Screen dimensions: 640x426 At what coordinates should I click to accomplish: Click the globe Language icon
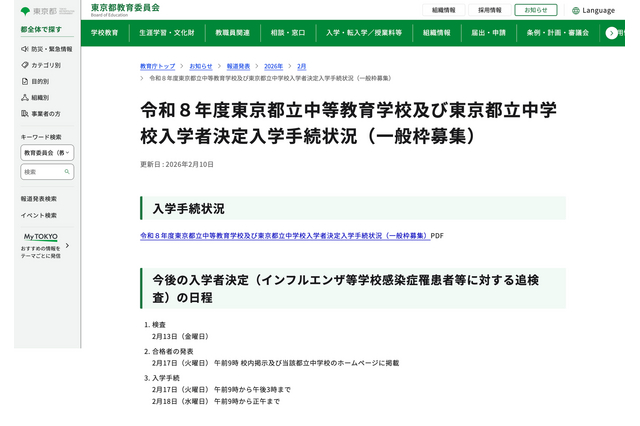point(576,11)
